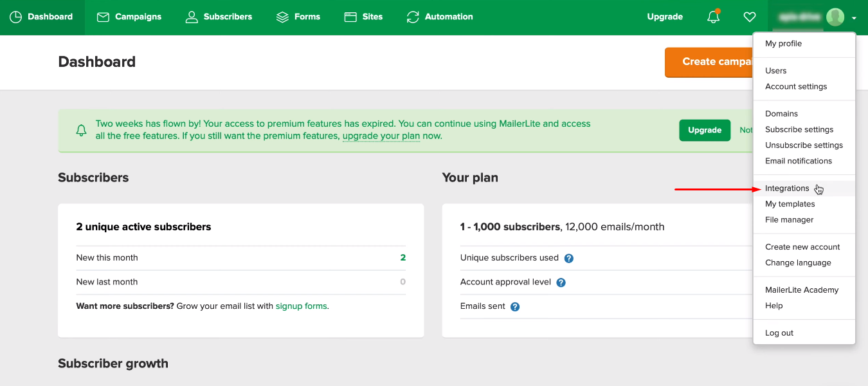Image resolution: width=868 pixels, height=386 pixels.
Task: Click the New last month row
Action: [x=241, y=282]
